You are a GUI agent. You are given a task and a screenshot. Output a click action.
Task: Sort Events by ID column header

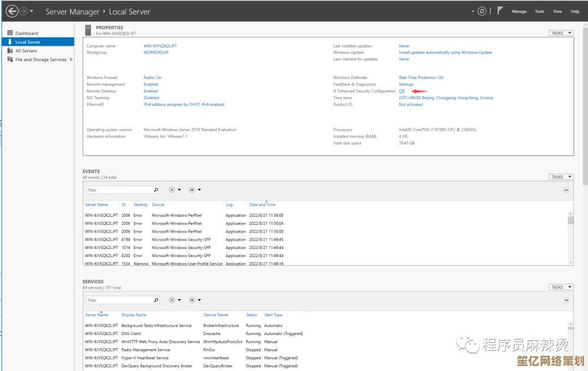click(x=124, y=205)
